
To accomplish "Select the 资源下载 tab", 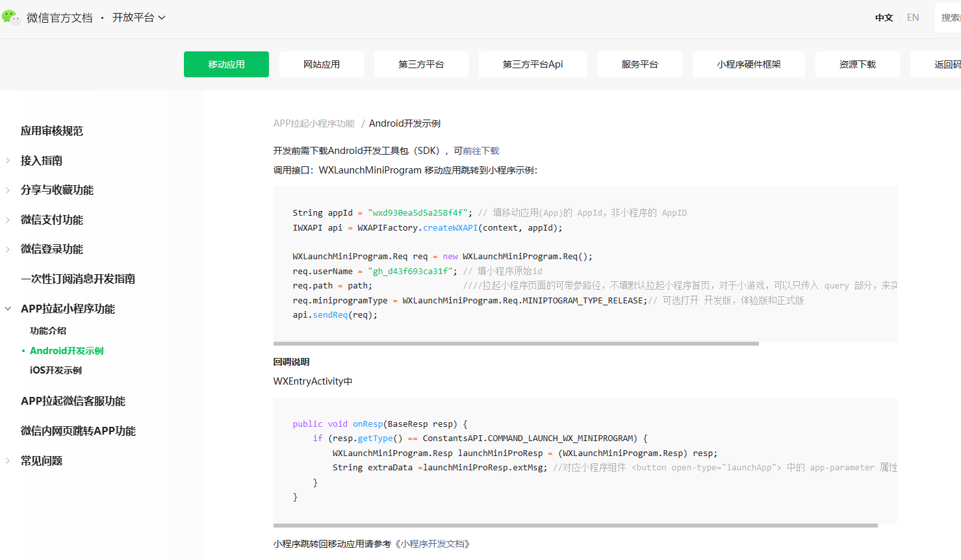I will (858, 64).
